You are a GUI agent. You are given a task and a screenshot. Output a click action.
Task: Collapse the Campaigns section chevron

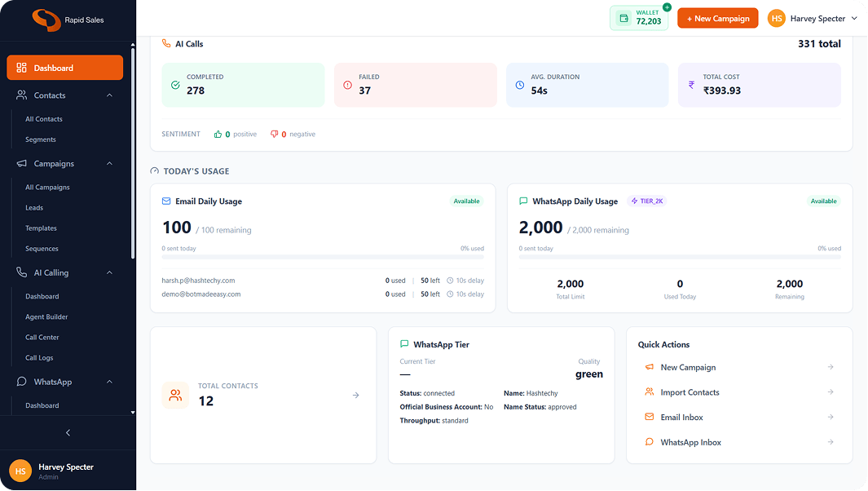(x=109, y=163)
